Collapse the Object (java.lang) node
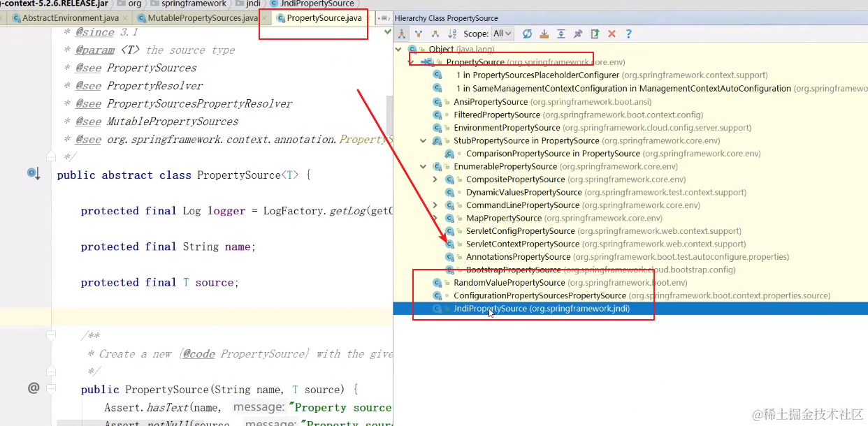The height and width of the screenshot is (426, 868). pyautogui.click(x=398, y=49)
